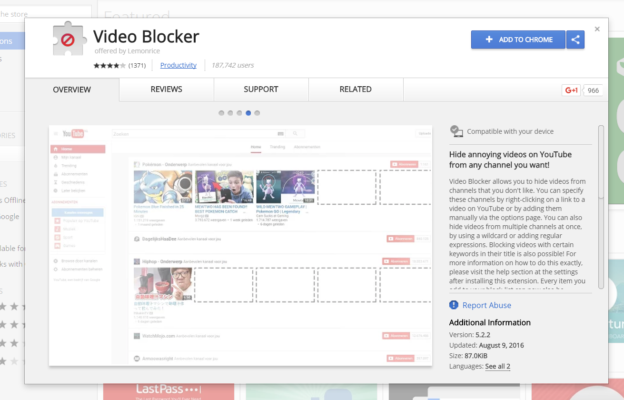The width and height of the screenshot is (624, 400).
Task: Click the description panel scrollbar
Action: point(601,207)
